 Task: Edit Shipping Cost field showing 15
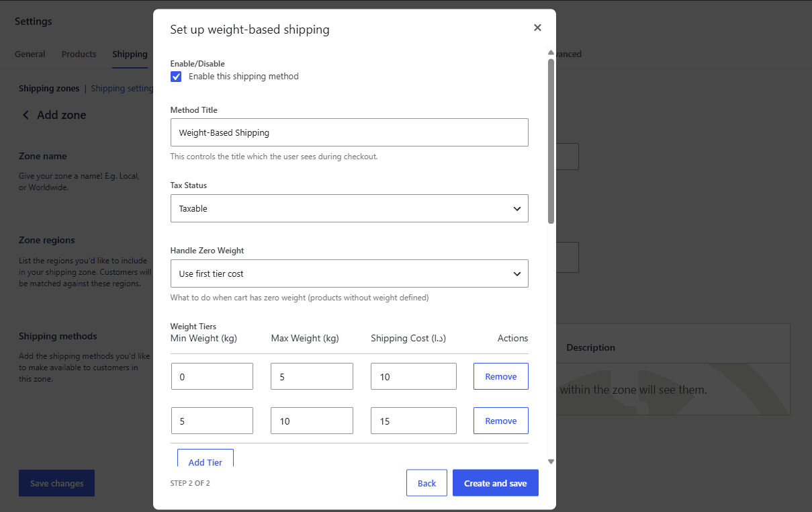coord(414,421)
